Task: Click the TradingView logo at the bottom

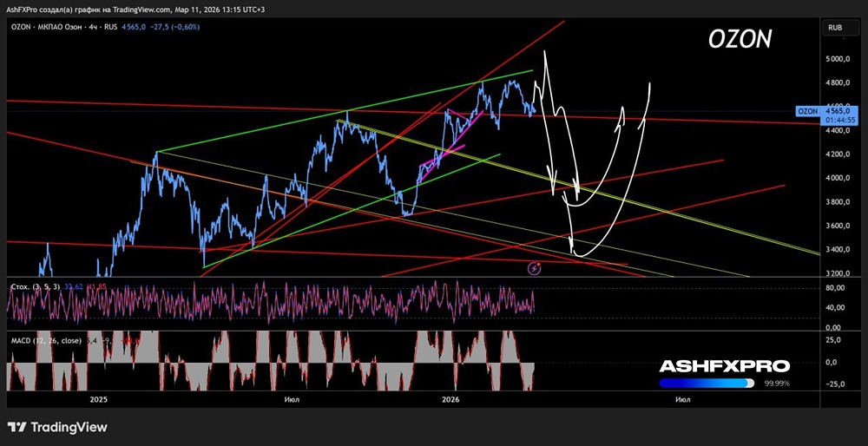Action: 57,427
